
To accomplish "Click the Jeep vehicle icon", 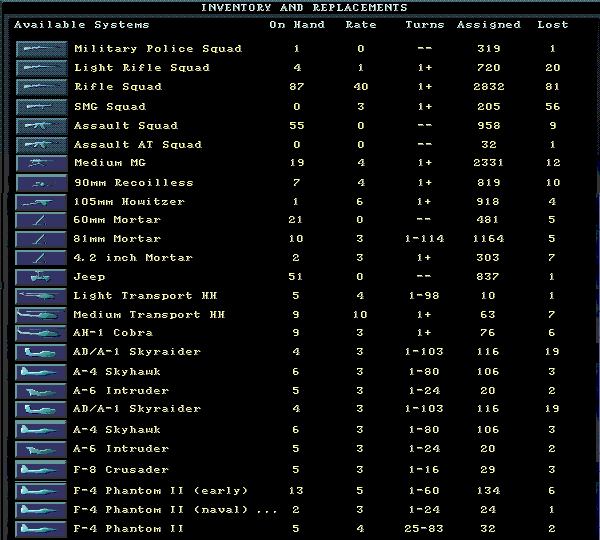I will [41, 277].
